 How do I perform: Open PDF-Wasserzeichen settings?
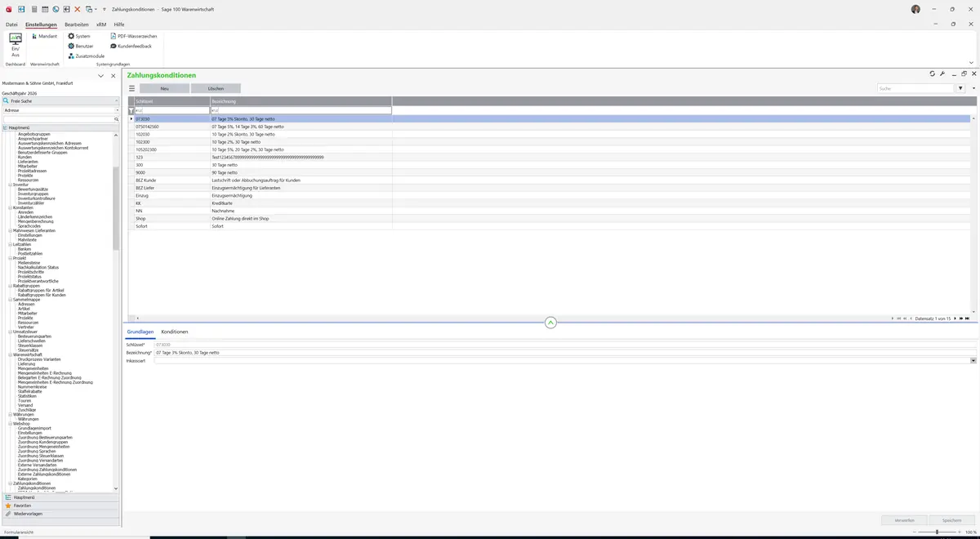coord(133,36)
